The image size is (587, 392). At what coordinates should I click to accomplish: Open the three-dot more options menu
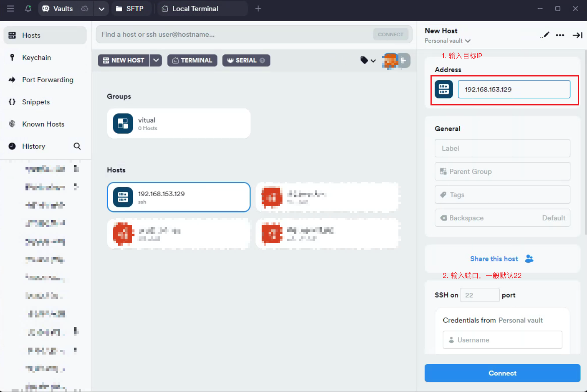560,35
